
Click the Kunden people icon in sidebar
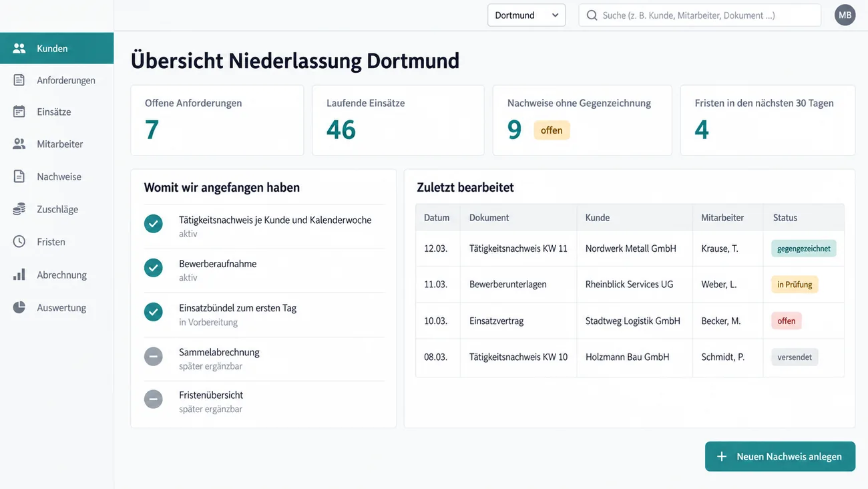pos(19,49)
